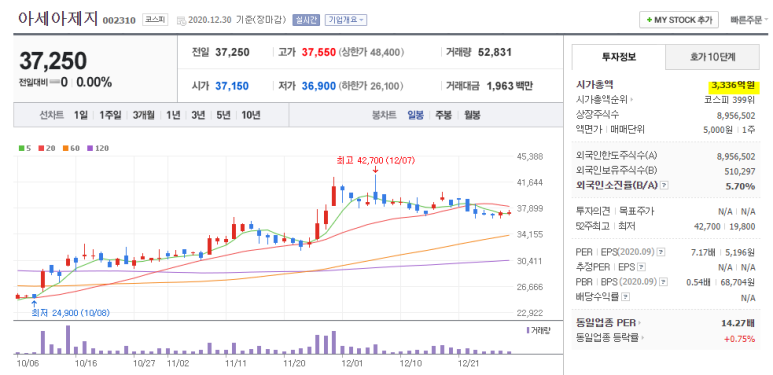Image resolution: width=773 pixels, height=375 pixels.
Task: Select the 3년 line chart period
Action: 198,115
